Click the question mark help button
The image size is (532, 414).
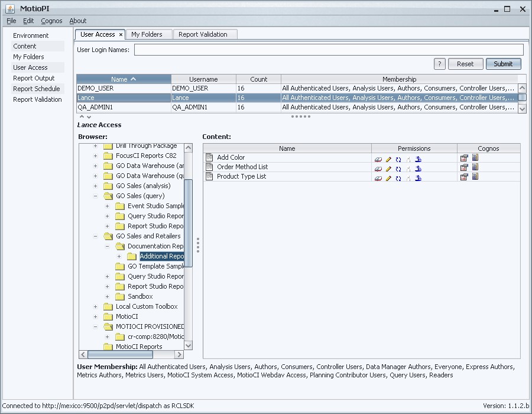(440, 64)
